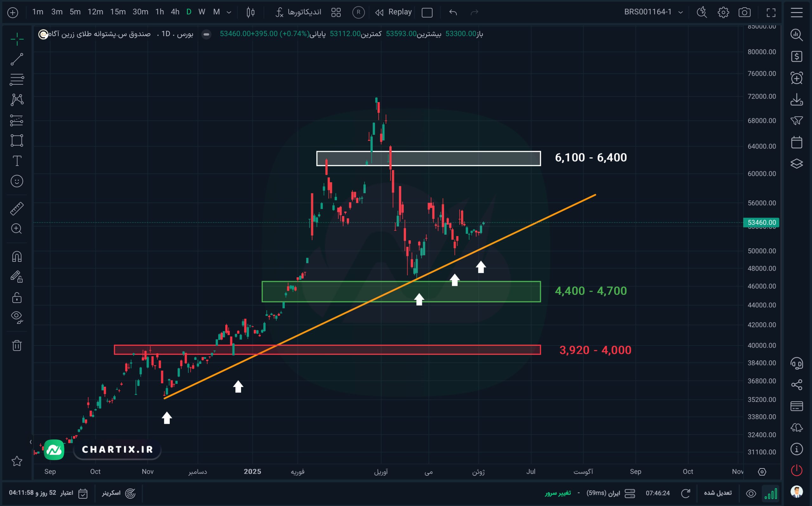The width and height of the screenshot is (812, 506).
Task: Switch to the weekly W timeframe
Action: 201,12
